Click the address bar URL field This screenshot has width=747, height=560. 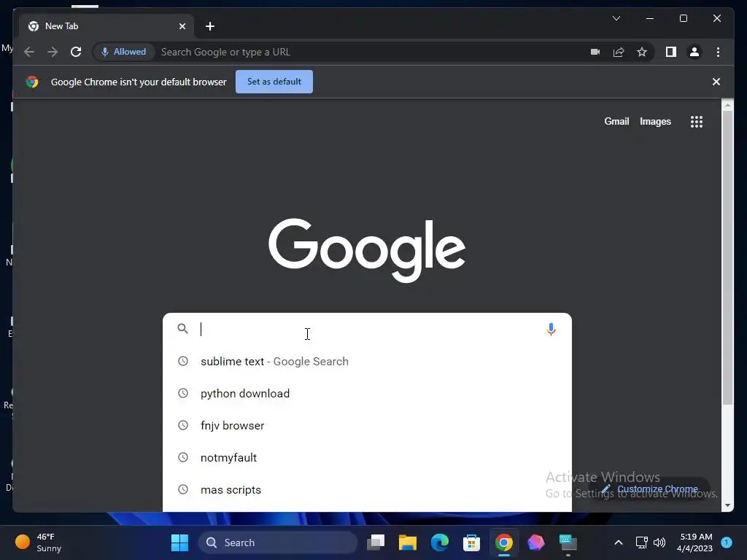coord(371,52)
